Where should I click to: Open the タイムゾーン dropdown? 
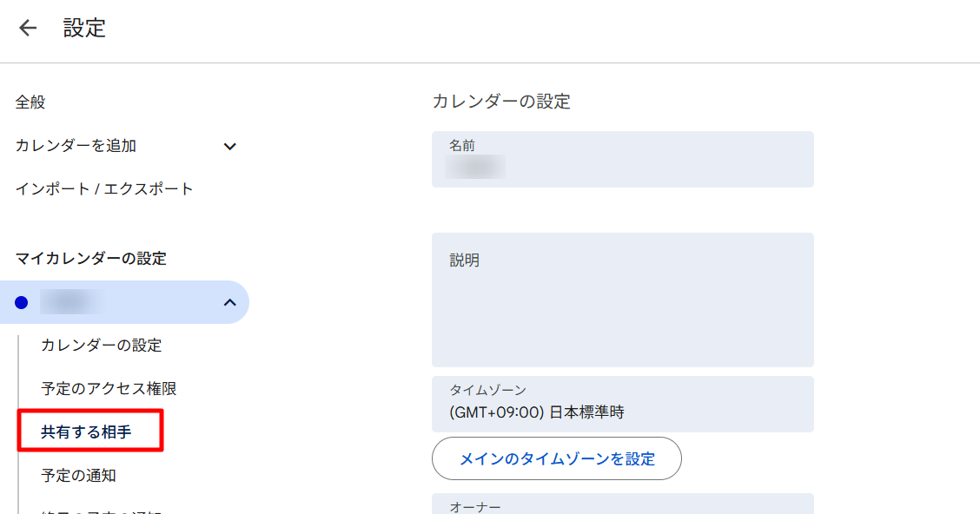(622, 405)
